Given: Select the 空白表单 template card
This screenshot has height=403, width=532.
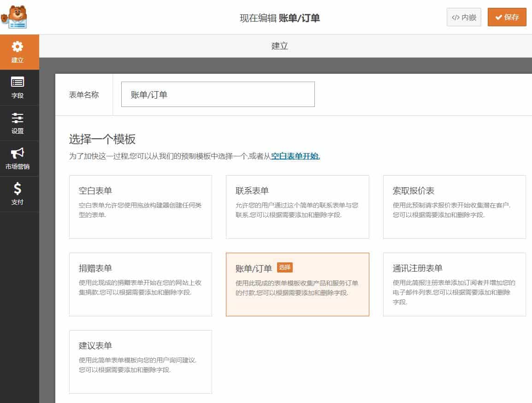Looking at the screenshot, I should coord(141,207).
